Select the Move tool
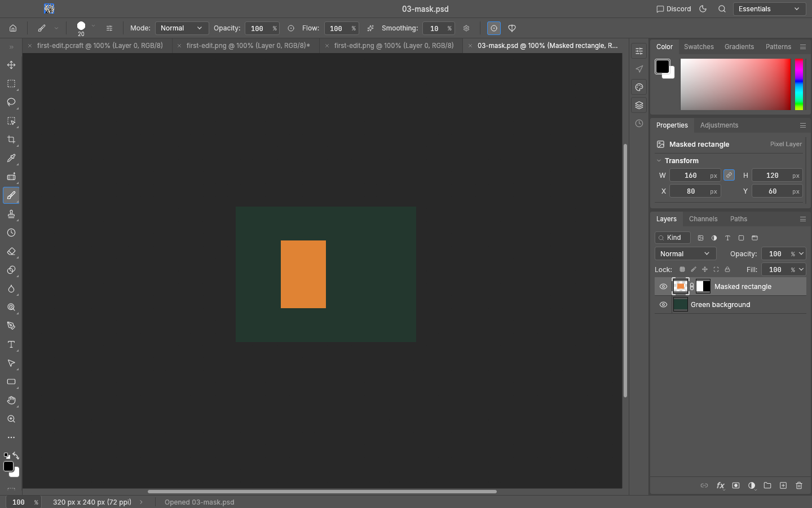 (11, 65)
